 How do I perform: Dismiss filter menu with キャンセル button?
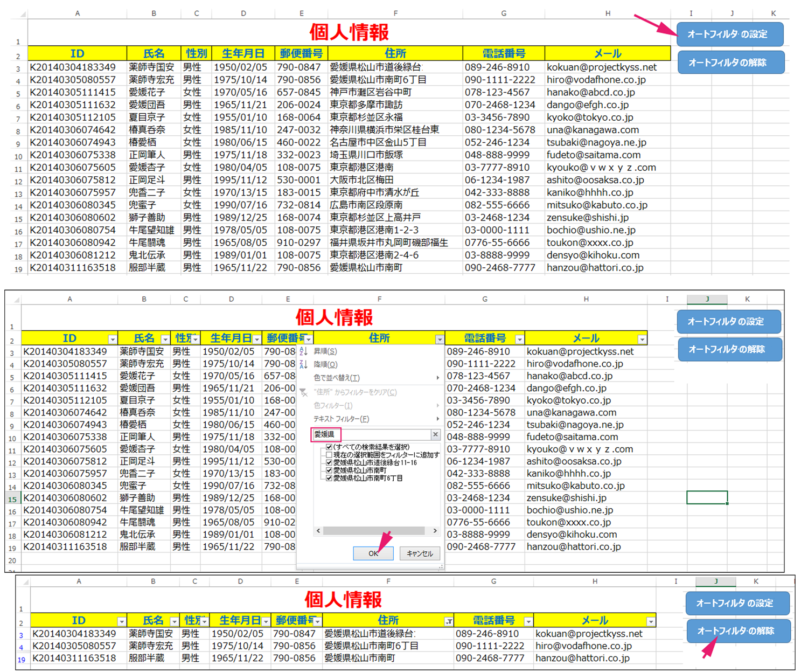click(x=420, y=553)
